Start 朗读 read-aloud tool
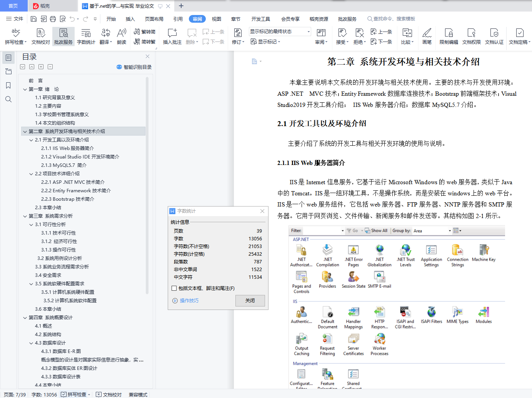This screenshot has height=398, width=532. (x=122, y=37)
